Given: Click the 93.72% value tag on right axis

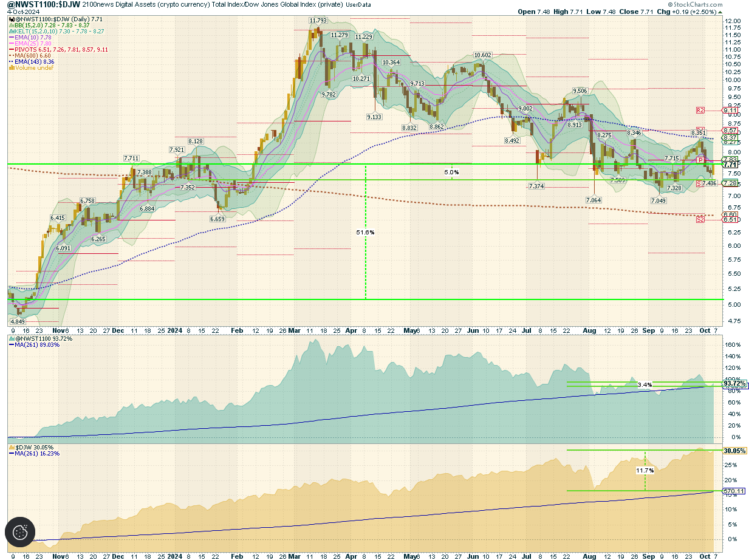Looking at the screenshot, I should click(734, 384).
